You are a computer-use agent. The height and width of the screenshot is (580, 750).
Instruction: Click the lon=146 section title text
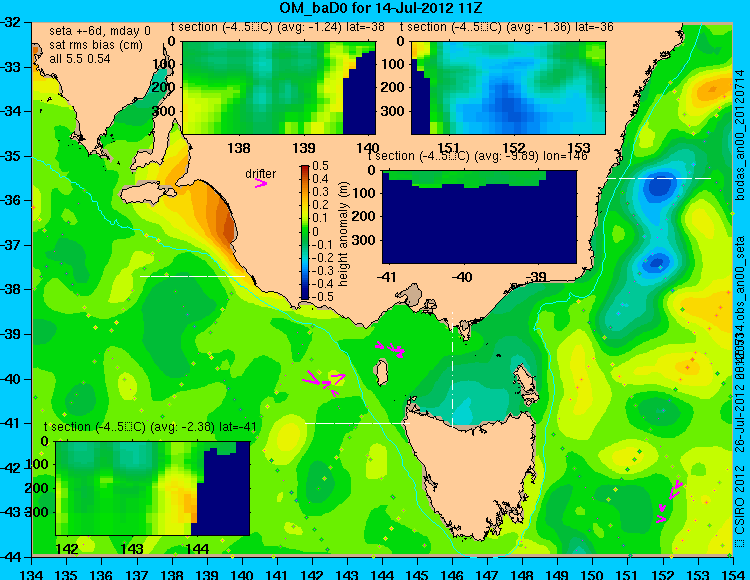pos(477,156)
